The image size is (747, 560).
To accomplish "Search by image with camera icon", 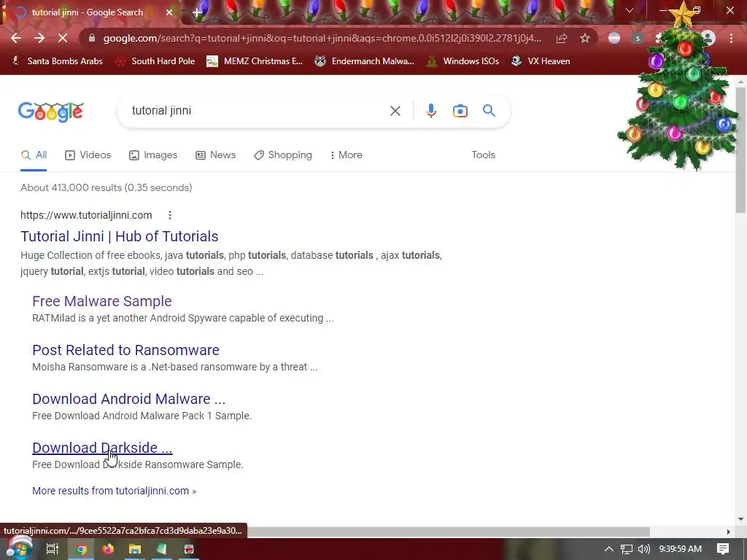I will coord(460,111).
